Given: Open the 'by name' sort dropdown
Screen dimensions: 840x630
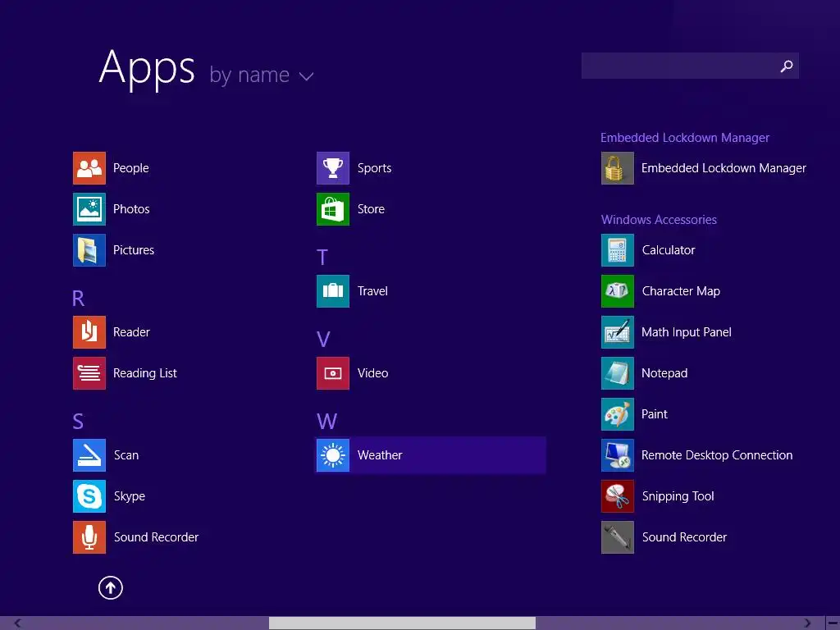Looking at the screenshot, I should click(261, 75).
